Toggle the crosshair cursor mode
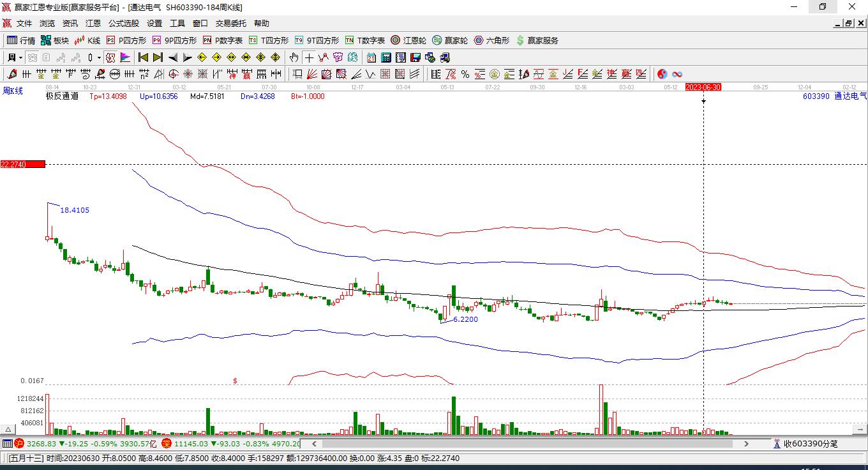 (x=309, y=57)
